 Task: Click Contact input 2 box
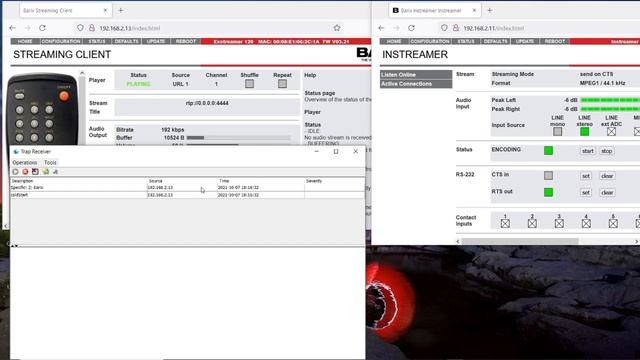click(x=532, y=223)
